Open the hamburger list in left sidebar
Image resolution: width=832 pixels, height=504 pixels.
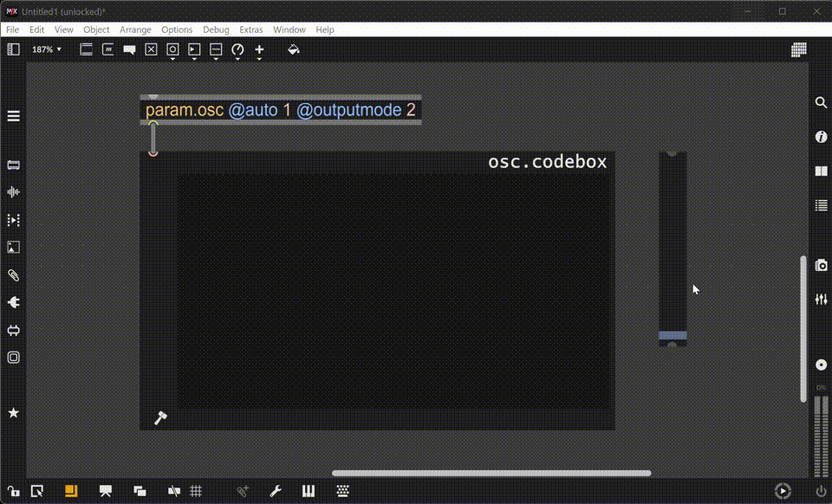[13, 116]
